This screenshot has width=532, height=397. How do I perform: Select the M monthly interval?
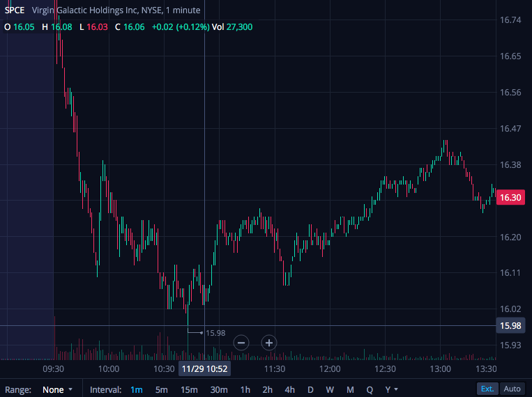pyautogui.click(x=350, y=389)
